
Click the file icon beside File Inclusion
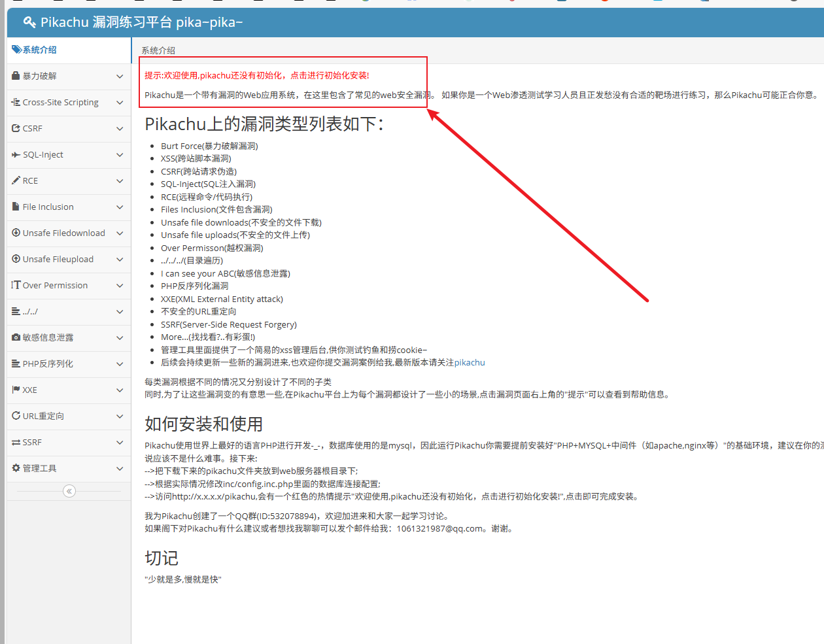pyautogui.click(x=16, y=207)
